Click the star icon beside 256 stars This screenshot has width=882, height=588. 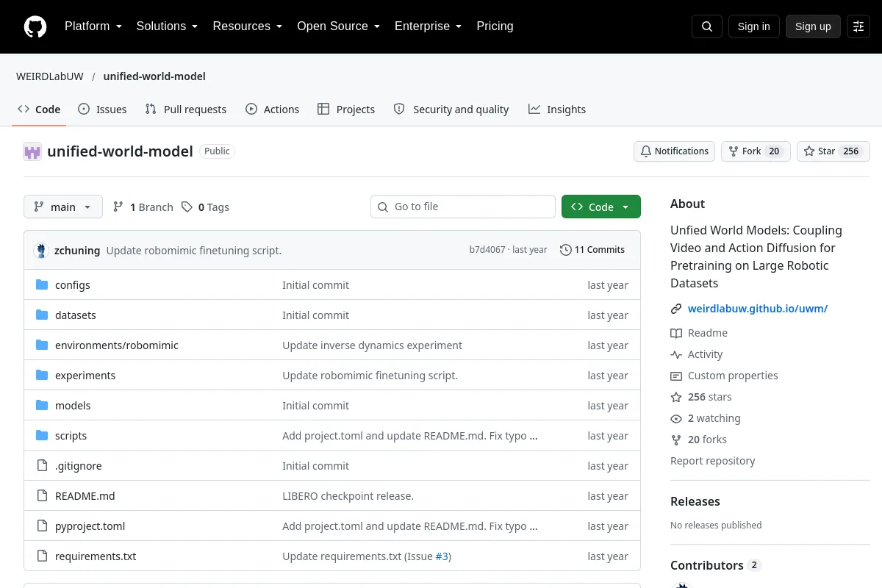676,397
